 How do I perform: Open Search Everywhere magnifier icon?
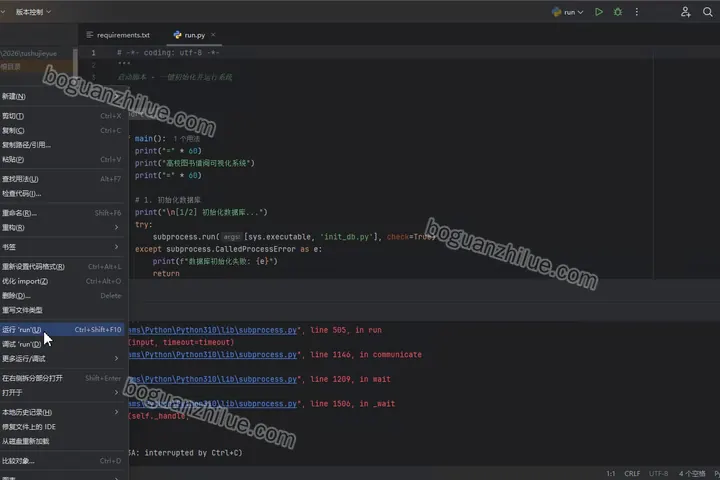pyautogui.click(x=708, y=12)
